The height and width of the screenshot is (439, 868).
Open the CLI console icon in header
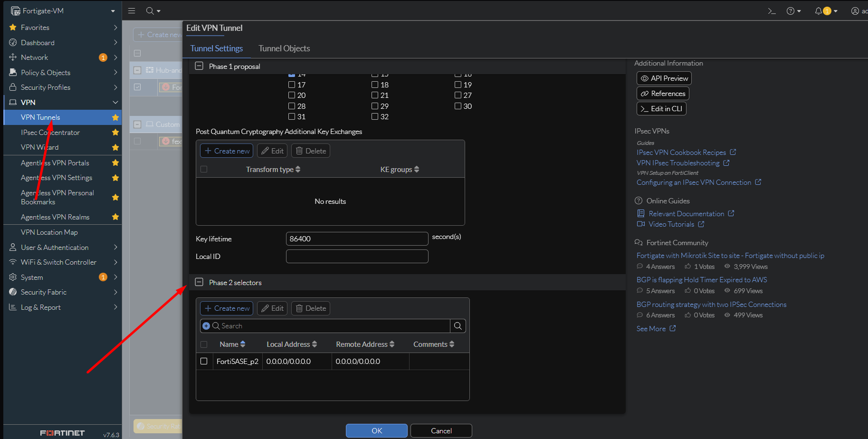coord(772,11)
